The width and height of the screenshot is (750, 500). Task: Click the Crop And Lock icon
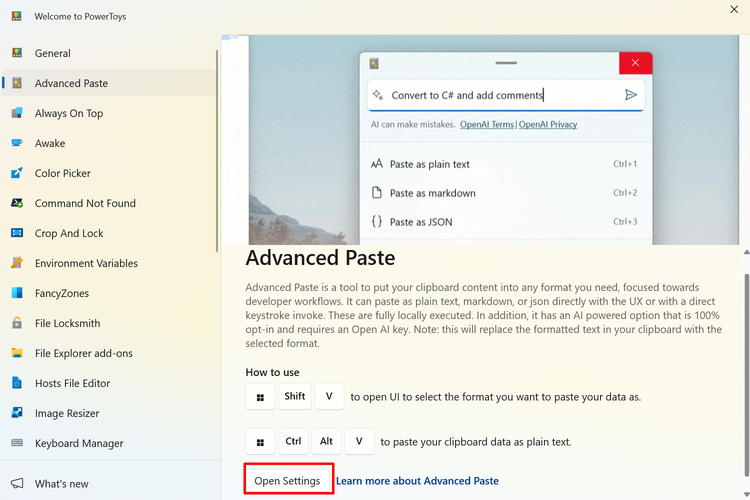pos(17,233)
